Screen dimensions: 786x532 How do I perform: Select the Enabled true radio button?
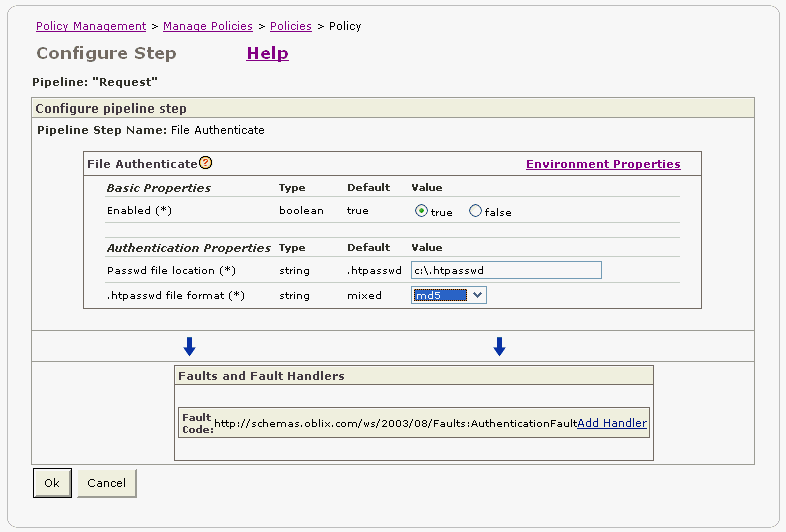click(x=421, y=211)
